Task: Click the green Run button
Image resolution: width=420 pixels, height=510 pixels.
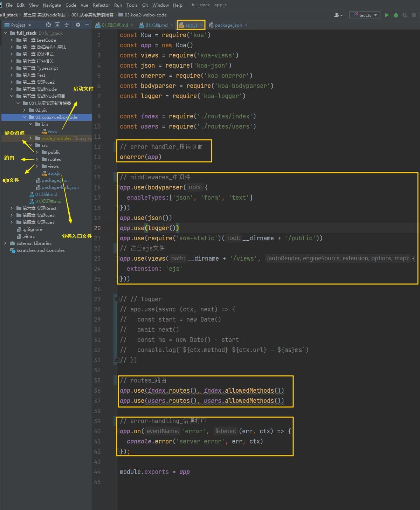Action: point(387,15)
